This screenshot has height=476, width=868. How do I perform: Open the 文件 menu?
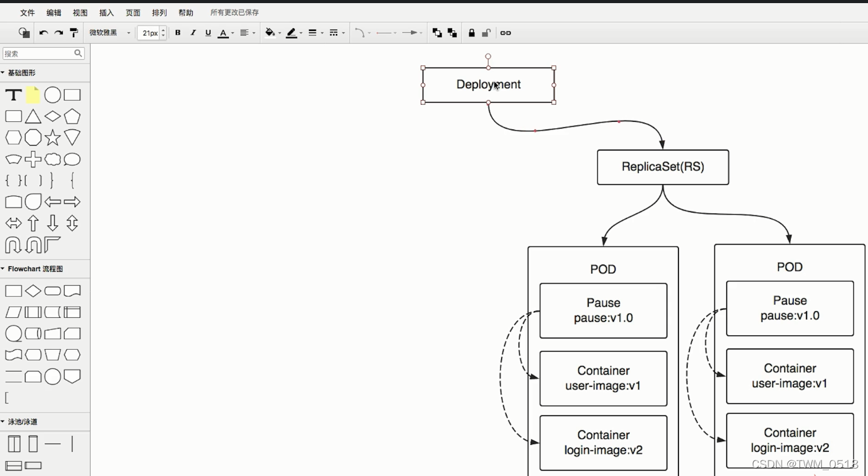click(x=27, y=12)
